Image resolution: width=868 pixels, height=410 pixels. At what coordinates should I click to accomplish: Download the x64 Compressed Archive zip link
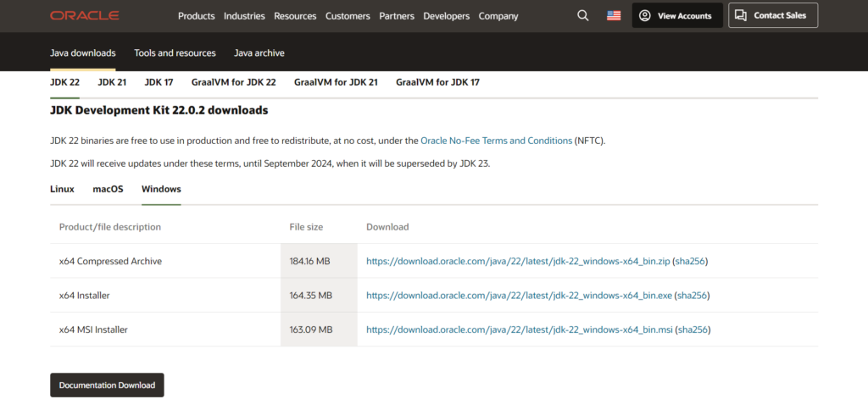517,261
